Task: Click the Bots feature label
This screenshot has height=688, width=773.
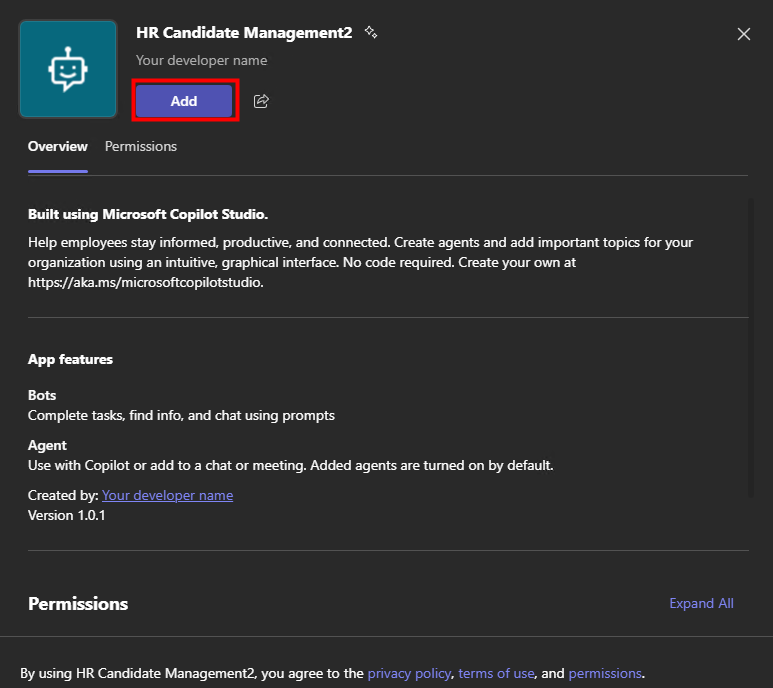Action: coord(42,395)
